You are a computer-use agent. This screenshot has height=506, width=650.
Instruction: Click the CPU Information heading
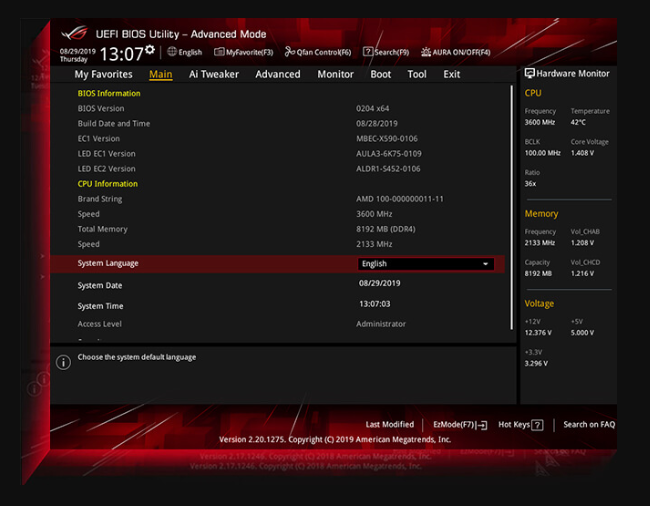(108, 184)
